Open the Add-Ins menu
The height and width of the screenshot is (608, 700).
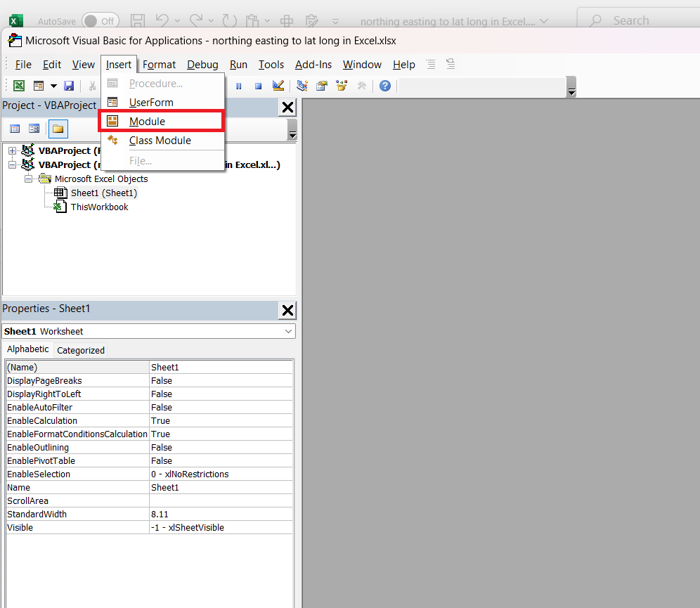click(313, 65)
